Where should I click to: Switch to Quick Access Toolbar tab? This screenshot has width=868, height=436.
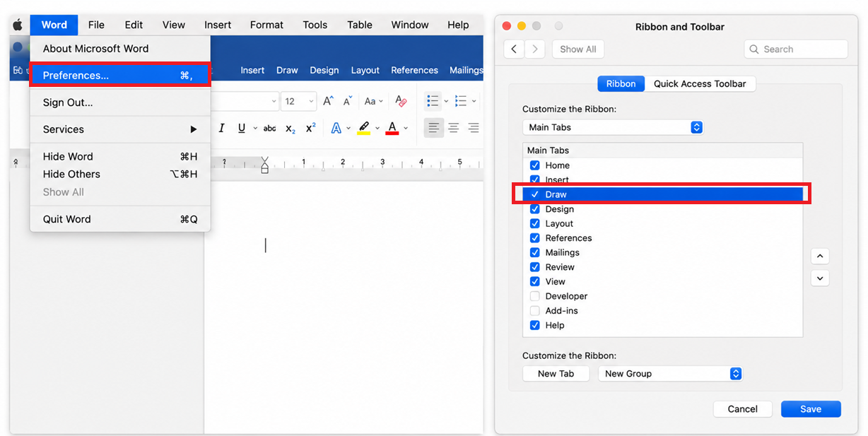[700, 83]
